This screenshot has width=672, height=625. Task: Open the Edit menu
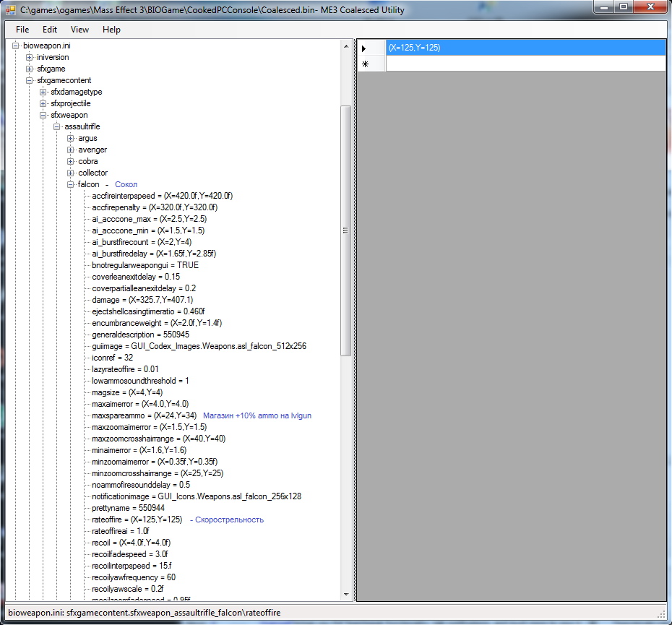click(50, 30)
